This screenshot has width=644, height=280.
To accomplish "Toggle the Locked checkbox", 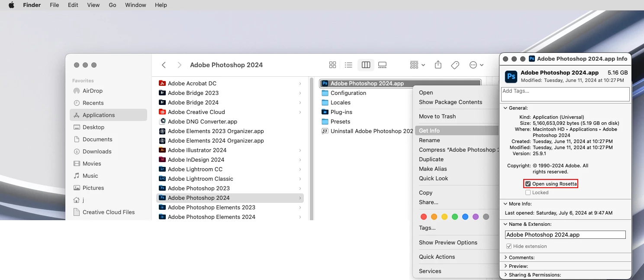I will coord(528,192).
